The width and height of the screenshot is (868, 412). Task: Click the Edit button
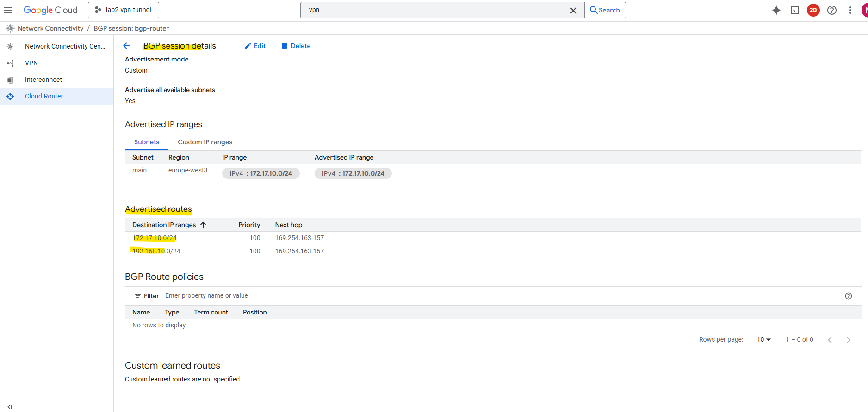(255, 46)
